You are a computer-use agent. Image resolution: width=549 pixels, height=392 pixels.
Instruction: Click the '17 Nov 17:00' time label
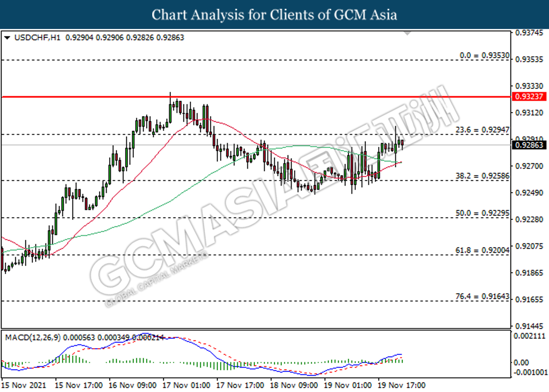click(240, 385)
